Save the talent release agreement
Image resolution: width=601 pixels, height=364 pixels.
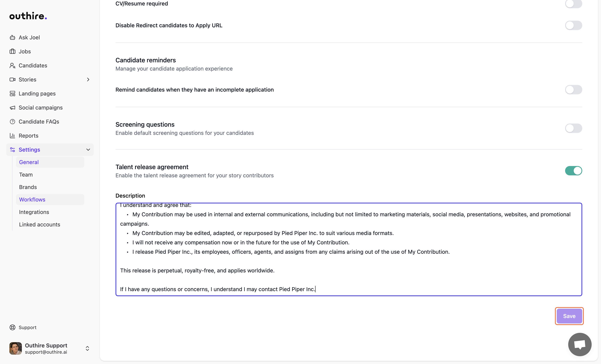[569, 316]
